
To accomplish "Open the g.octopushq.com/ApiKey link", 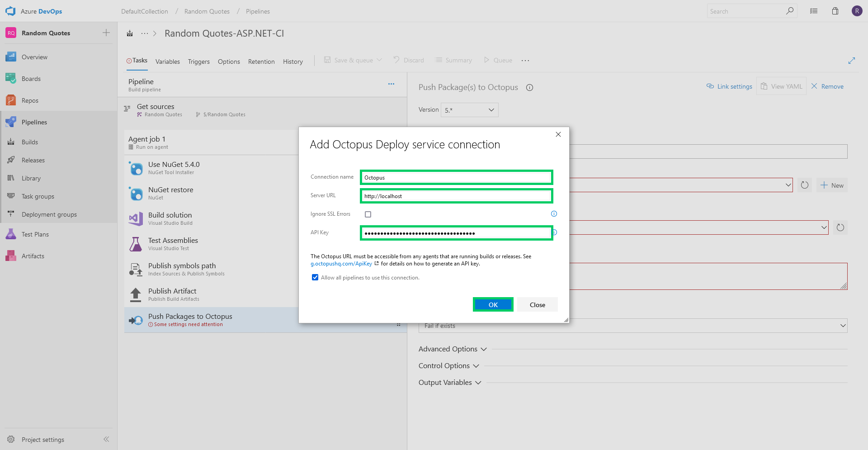I will 341,264.
